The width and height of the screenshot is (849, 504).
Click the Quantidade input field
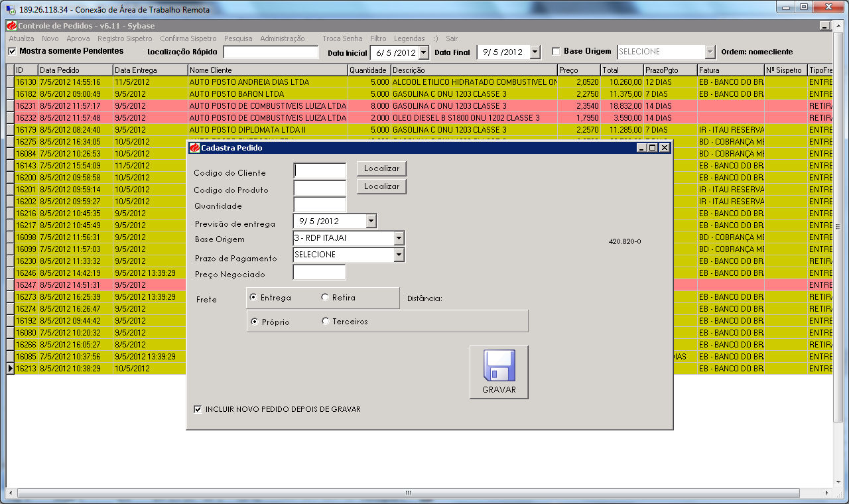pos(320,205)
